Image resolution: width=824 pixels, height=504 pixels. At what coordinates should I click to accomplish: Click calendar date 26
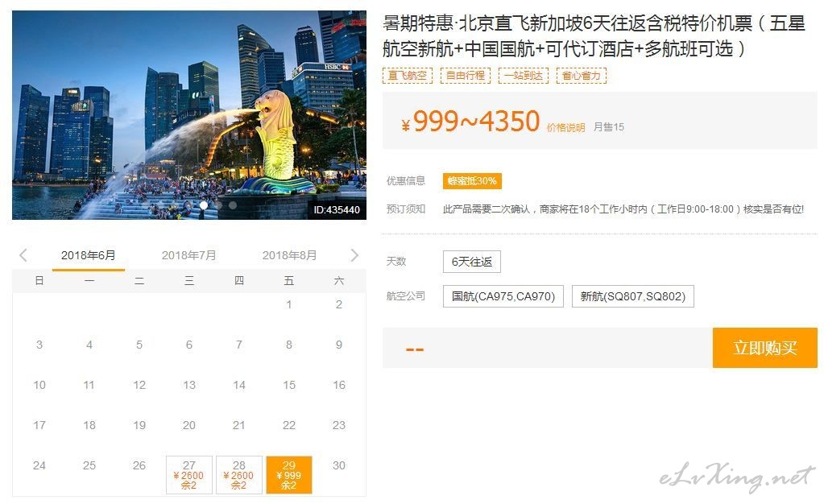139,465
